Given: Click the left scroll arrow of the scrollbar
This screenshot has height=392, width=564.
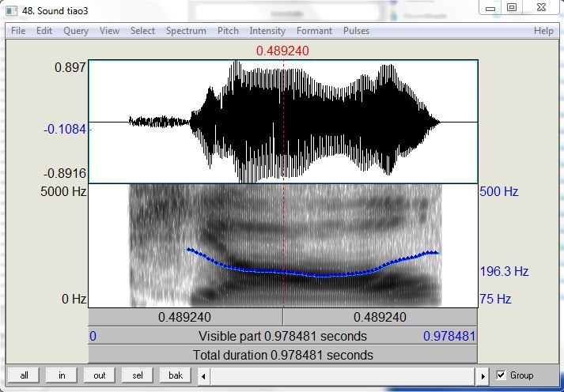Looking at the screenshot, I should (203, 376).
